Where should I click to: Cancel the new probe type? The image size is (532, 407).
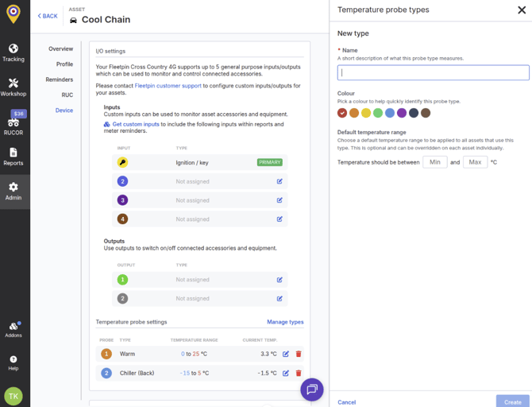coord(346,402)
